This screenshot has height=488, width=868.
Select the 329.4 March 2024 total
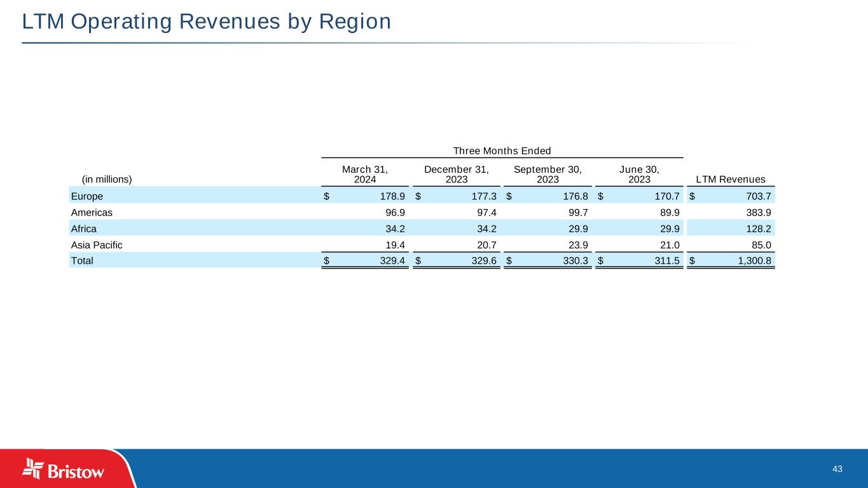coord(391,261)
